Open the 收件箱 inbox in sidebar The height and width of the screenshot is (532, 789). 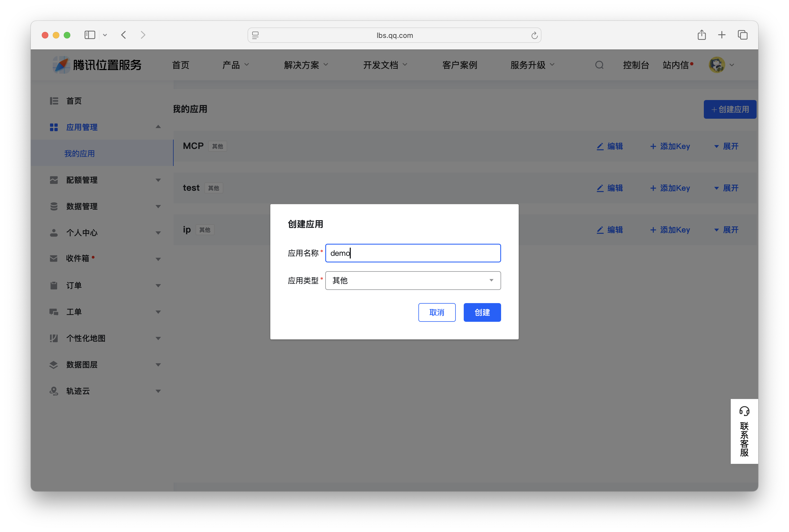tap(77, 258)
